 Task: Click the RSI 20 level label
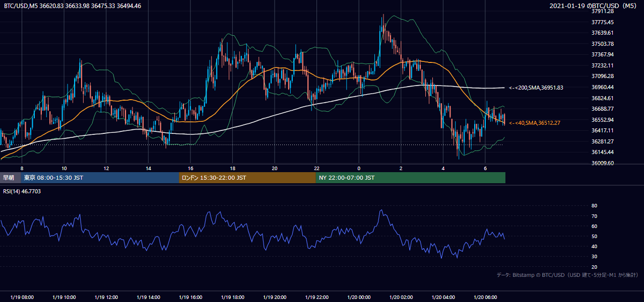coord(595,267)
